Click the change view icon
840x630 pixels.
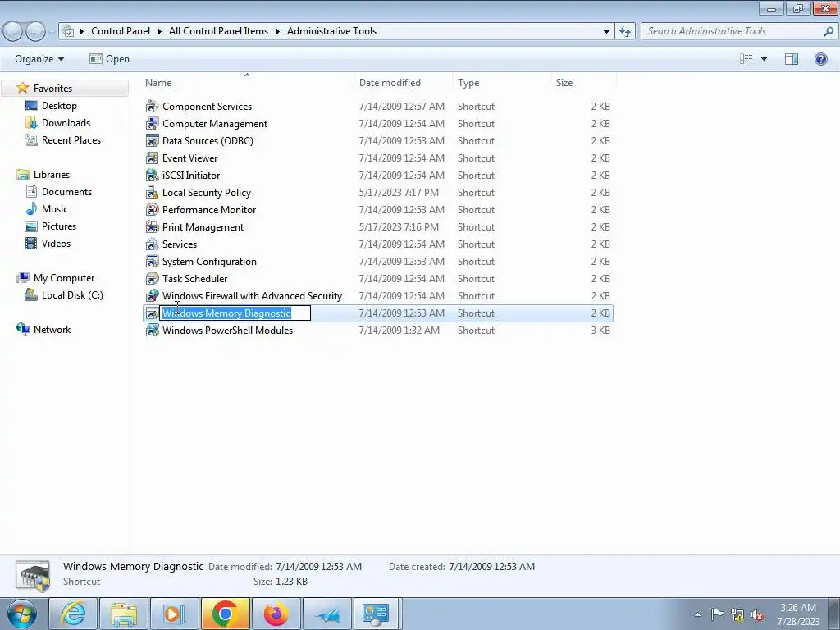pyautogui.click(x=746, y=59)
